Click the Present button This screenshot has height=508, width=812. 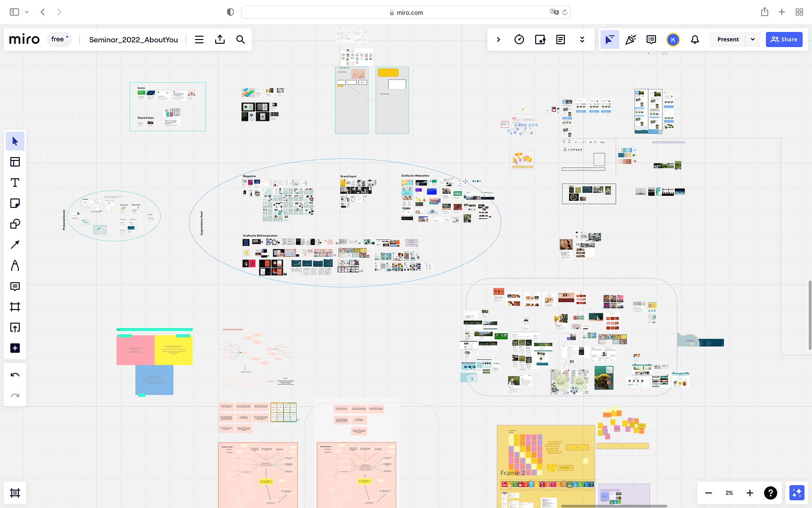point(728,40)
